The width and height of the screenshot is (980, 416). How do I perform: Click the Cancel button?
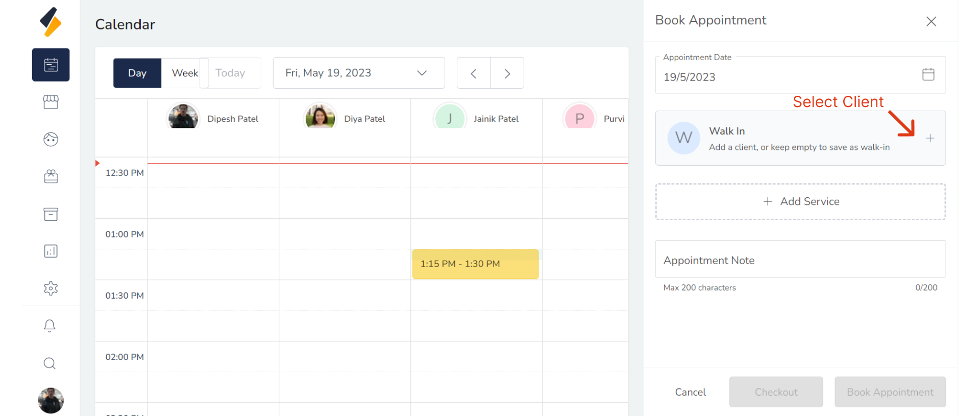tap(690, 392)
